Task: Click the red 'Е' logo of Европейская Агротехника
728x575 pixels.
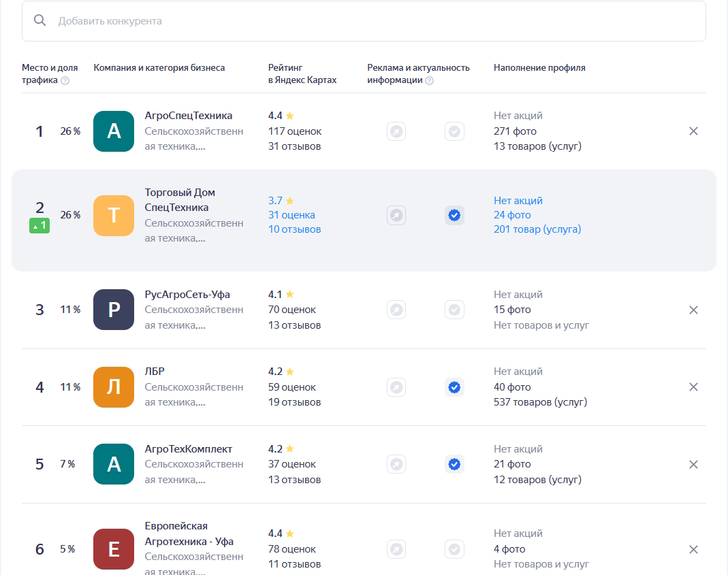Action: pos(114,549)
